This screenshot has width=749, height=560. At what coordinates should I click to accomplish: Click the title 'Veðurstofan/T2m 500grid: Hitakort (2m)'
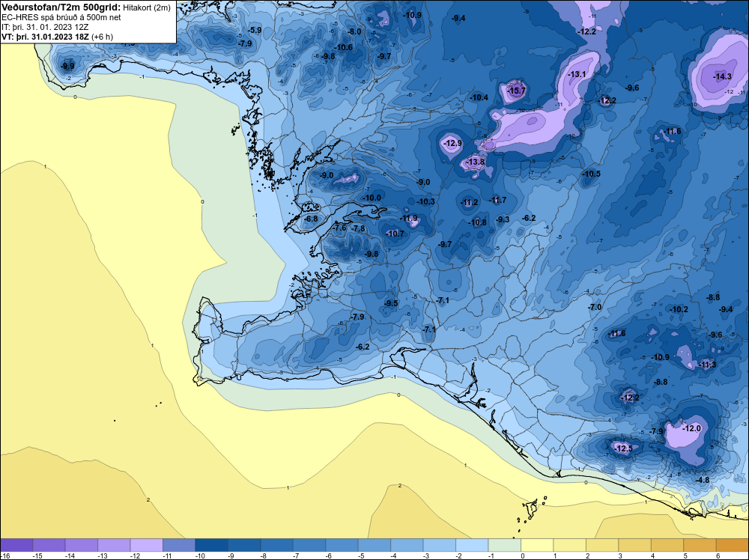coord(86,7)
